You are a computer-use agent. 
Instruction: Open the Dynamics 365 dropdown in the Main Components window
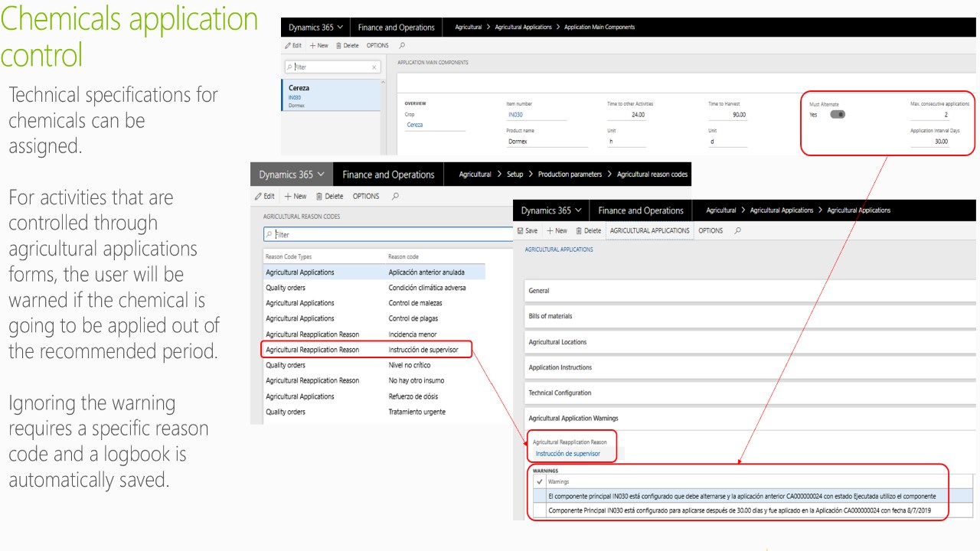click(x=315, y=28)
